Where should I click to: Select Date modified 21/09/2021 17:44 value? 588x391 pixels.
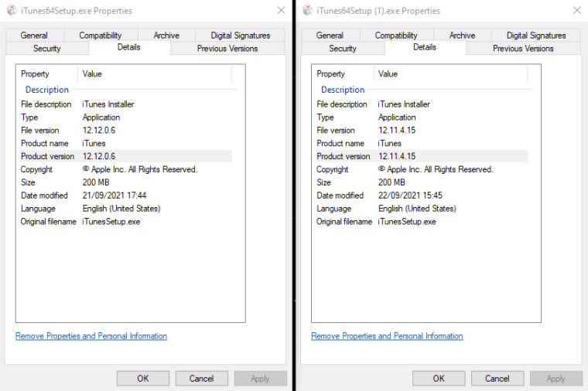point(115,195)
